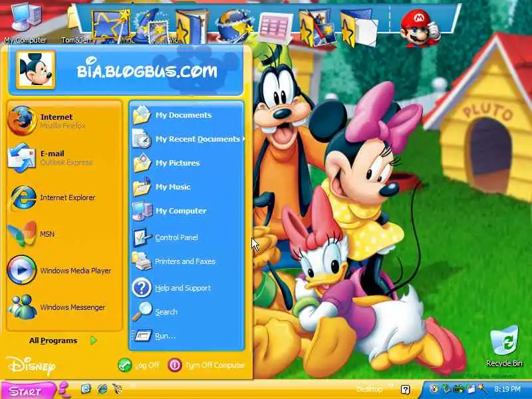This screenshot has height=399, width=532.
Task: Click the question mark taskbar icon
Action: point(405,390)
